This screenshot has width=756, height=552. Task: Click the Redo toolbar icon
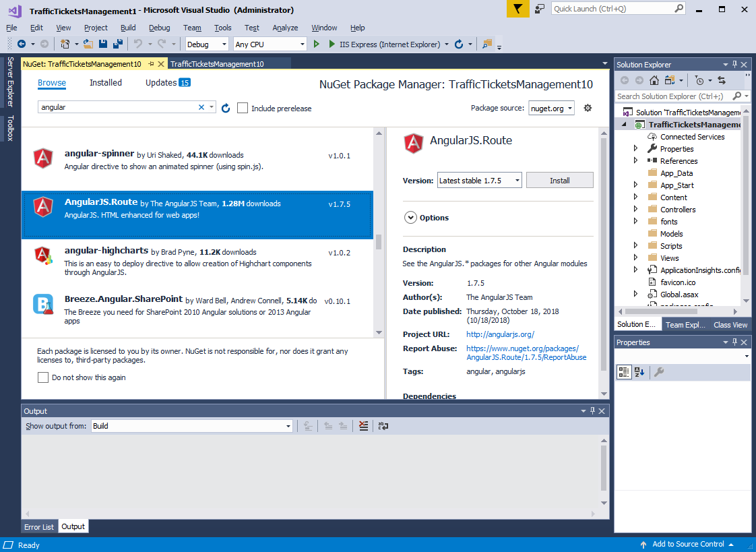coord(162,44)
